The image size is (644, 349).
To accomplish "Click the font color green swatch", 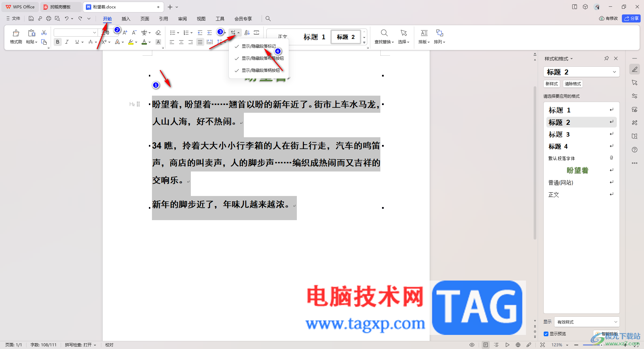I will pyautogui.click(x=144, y=42).
